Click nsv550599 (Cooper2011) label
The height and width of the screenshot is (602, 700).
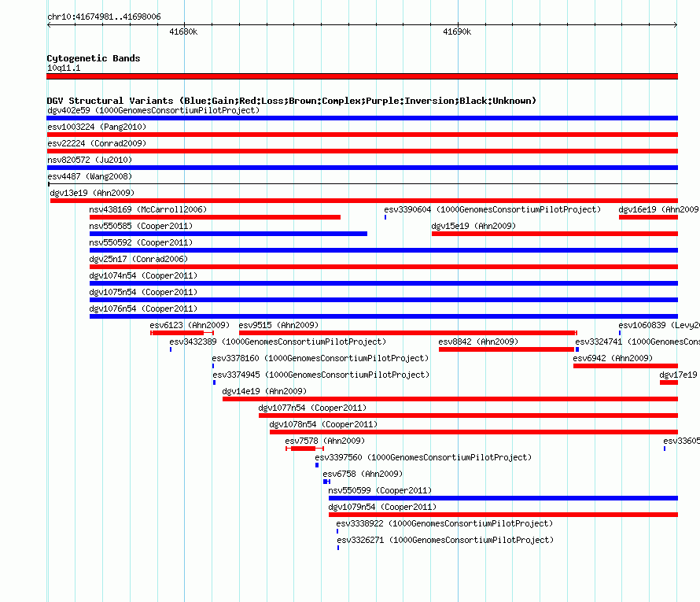380,490
